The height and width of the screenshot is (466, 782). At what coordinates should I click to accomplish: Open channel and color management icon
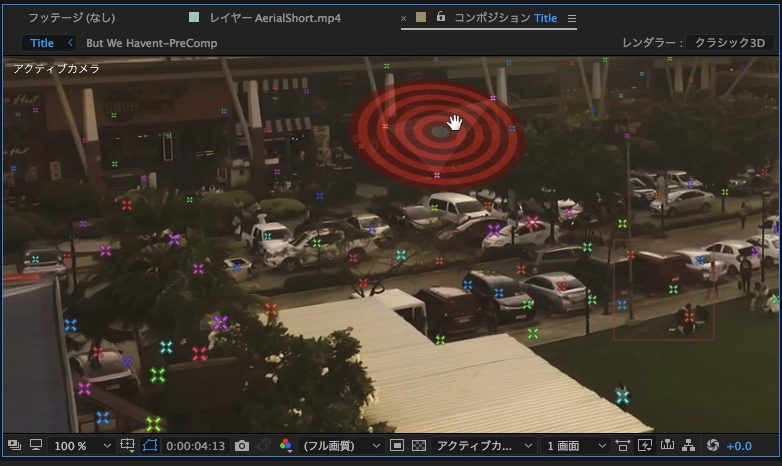coord(286,445)
